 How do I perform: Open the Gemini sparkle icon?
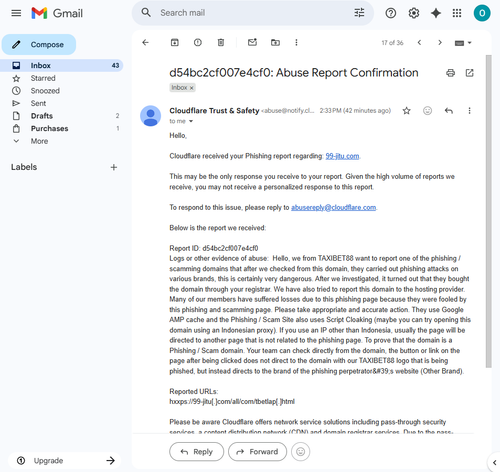pyautogui.click(x=436, y=13)
